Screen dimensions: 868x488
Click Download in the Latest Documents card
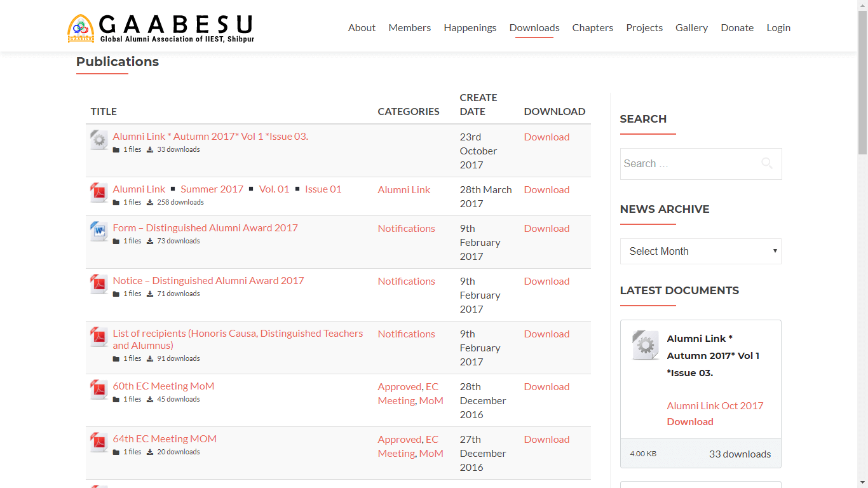[x=689, y=422]
